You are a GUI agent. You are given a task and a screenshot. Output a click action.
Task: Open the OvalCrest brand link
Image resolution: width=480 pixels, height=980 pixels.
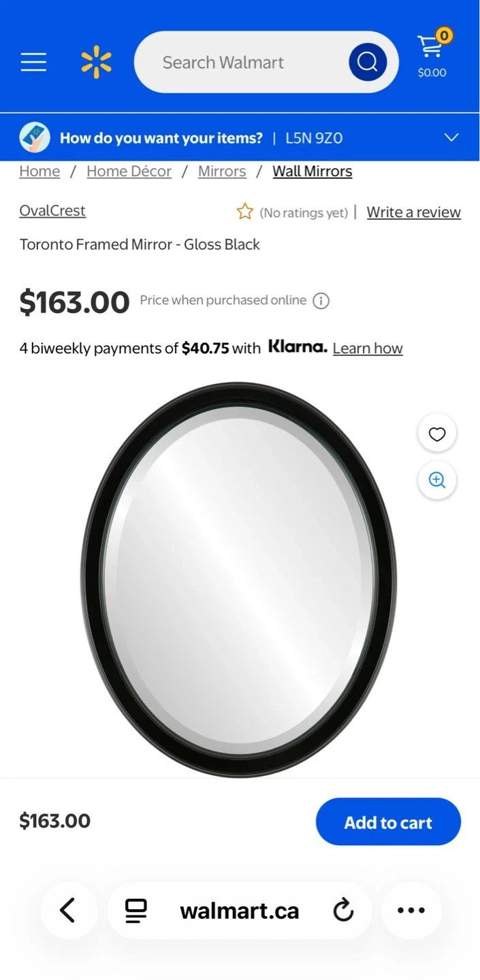(52, 211)
